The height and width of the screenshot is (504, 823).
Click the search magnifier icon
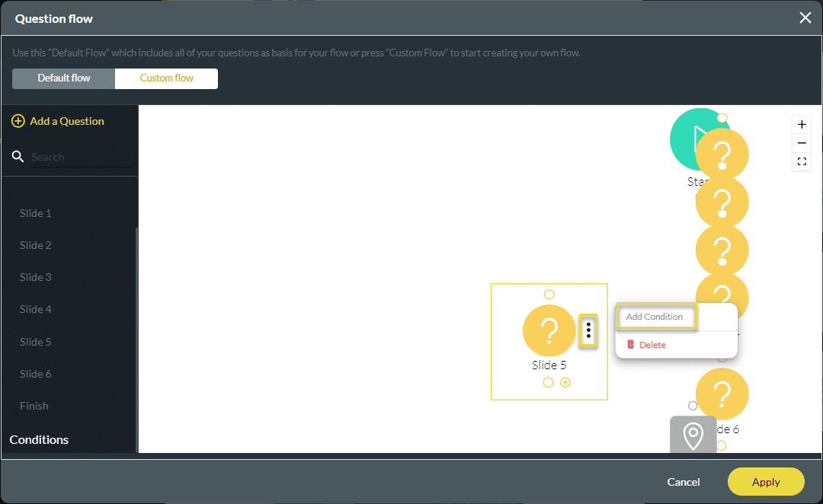point(18,157)
